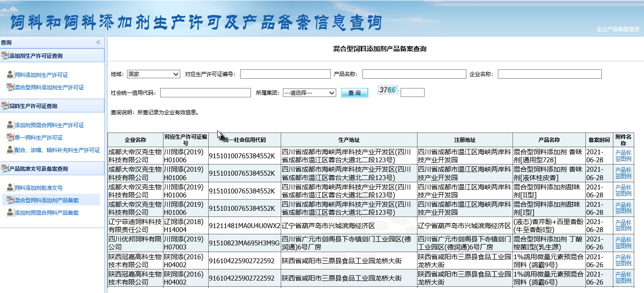Select 混合型饲料添加剂产品备案 in sidebar
This screenshot has width=644, height=293.
[x=47, y=201]
